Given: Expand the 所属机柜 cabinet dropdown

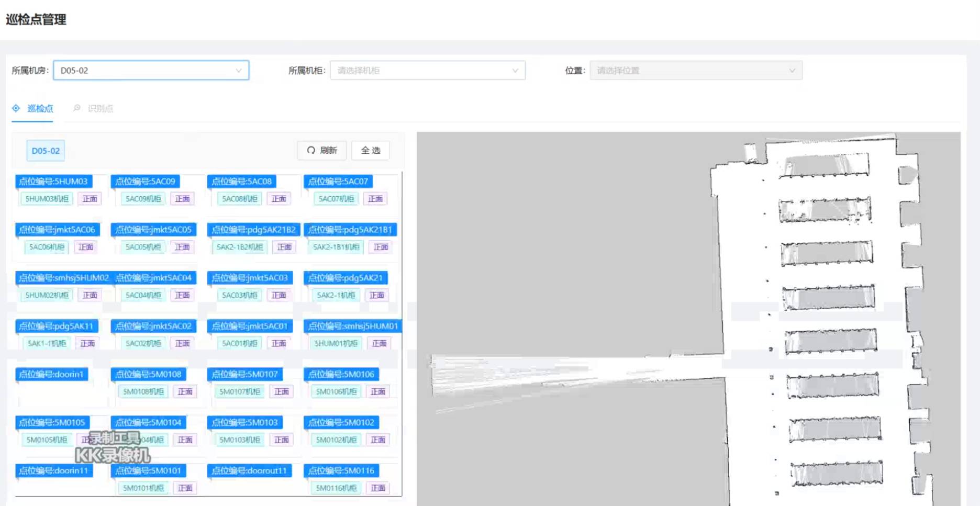Looking at the screenshot, I should click(427, 71).
